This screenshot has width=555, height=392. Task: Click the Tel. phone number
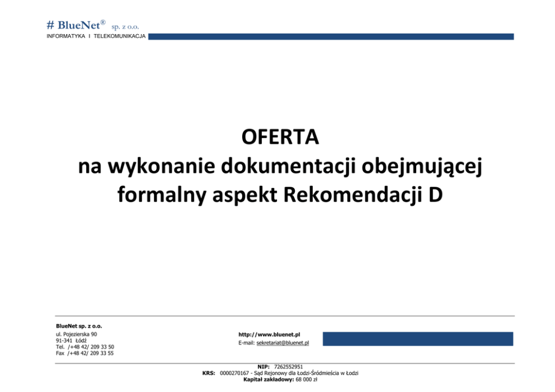tap(85, 347)
